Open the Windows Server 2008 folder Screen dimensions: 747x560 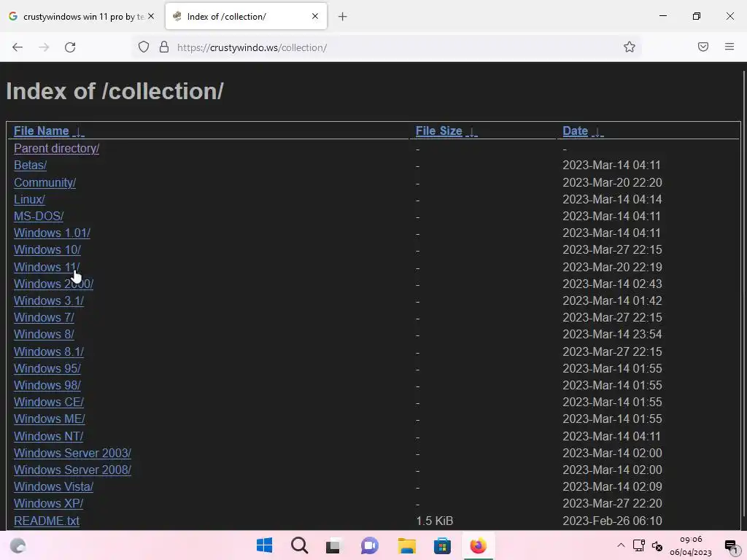pos(72,470)
